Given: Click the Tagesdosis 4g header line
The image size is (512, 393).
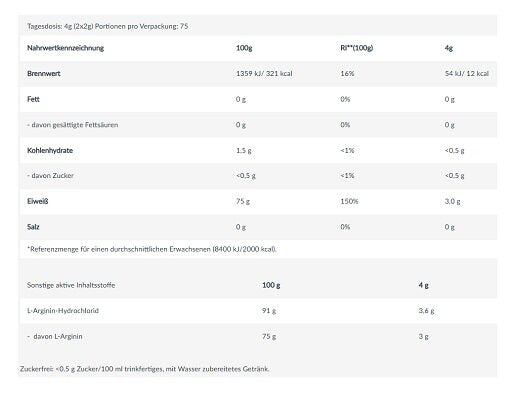Looking at the screenshot, I should tap(108, 26).
